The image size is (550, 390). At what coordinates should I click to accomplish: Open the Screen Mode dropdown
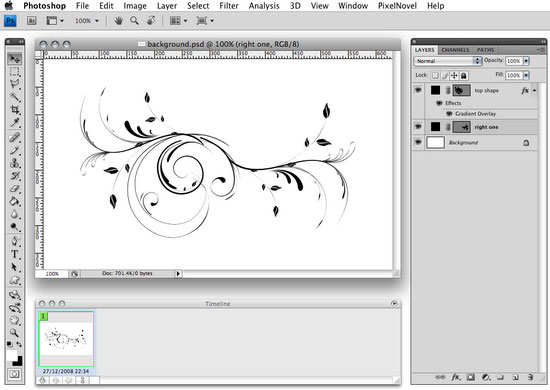205,21
